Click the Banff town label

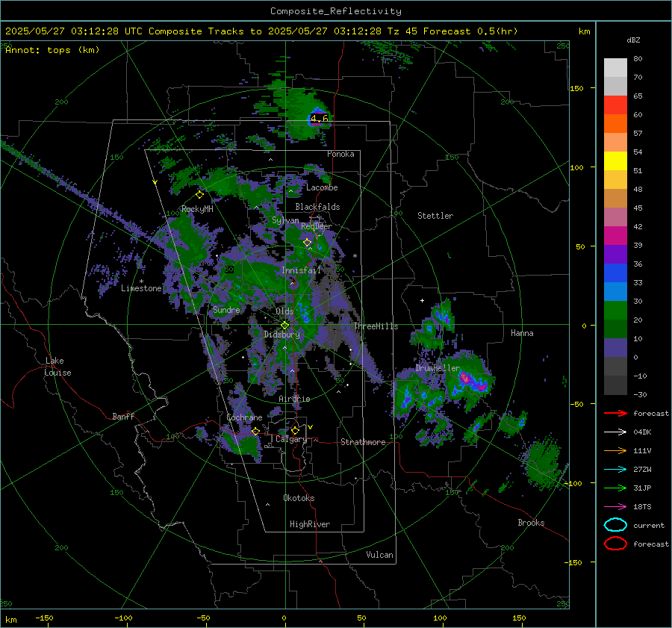123,416
